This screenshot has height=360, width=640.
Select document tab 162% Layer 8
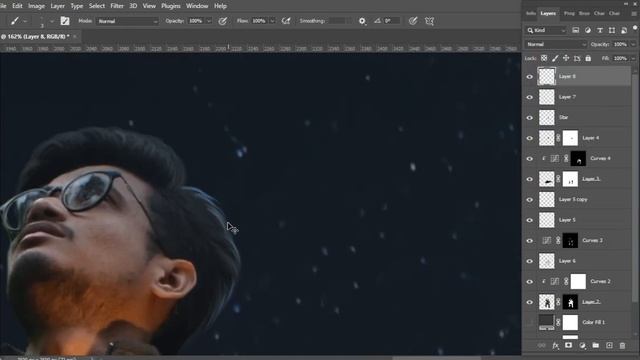35,36
